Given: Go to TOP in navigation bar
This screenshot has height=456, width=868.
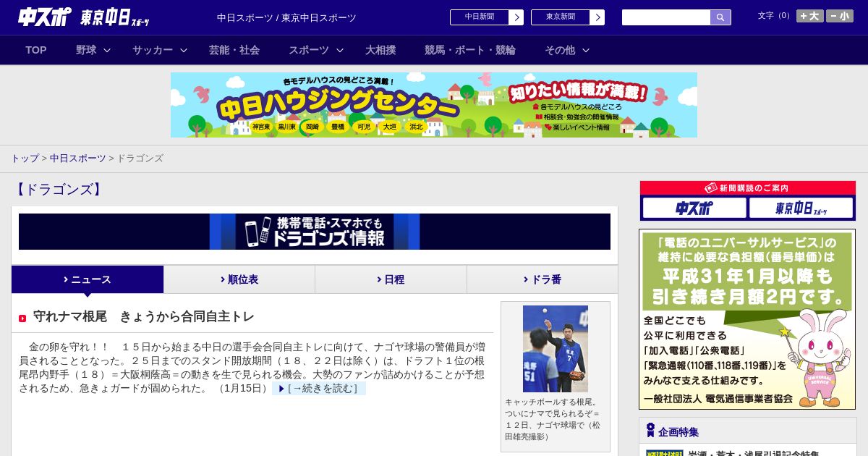Looking at the screenshot, I should pyautogui.click(x=36, y=50).
